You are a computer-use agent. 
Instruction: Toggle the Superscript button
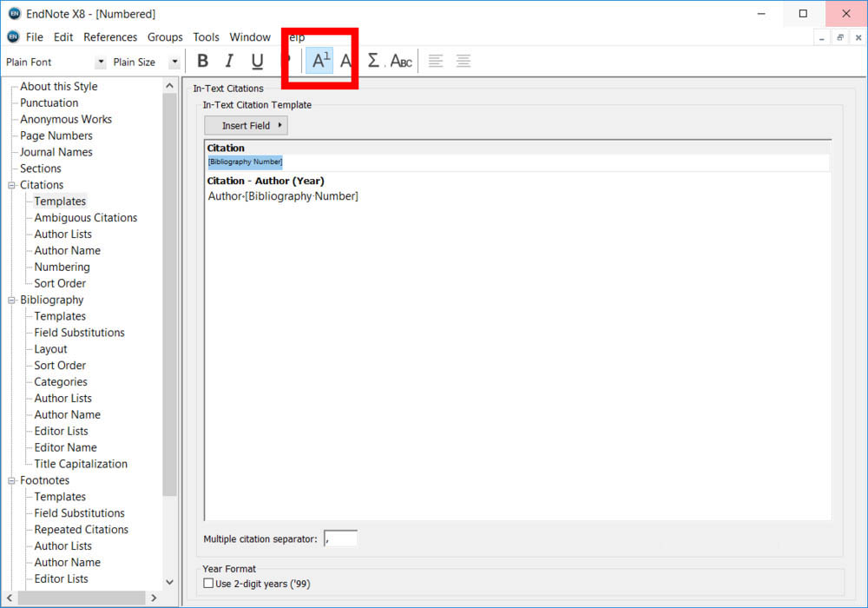(x=319, y=61)
